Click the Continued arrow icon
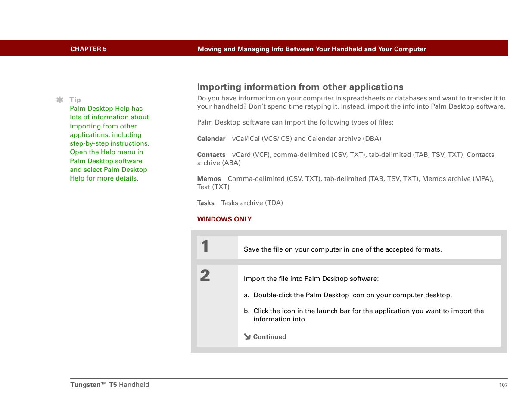The image size is (532, 411). pyautogui.click(x=247, y=337)
